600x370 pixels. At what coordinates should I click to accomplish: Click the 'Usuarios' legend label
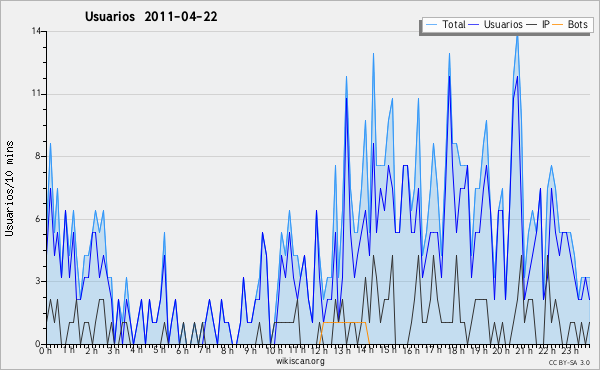click(503, 24)
